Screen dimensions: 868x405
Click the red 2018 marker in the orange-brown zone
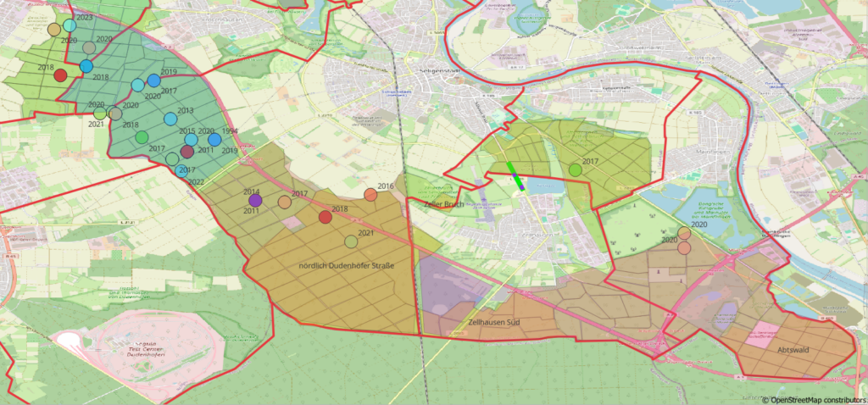point(325,217)
